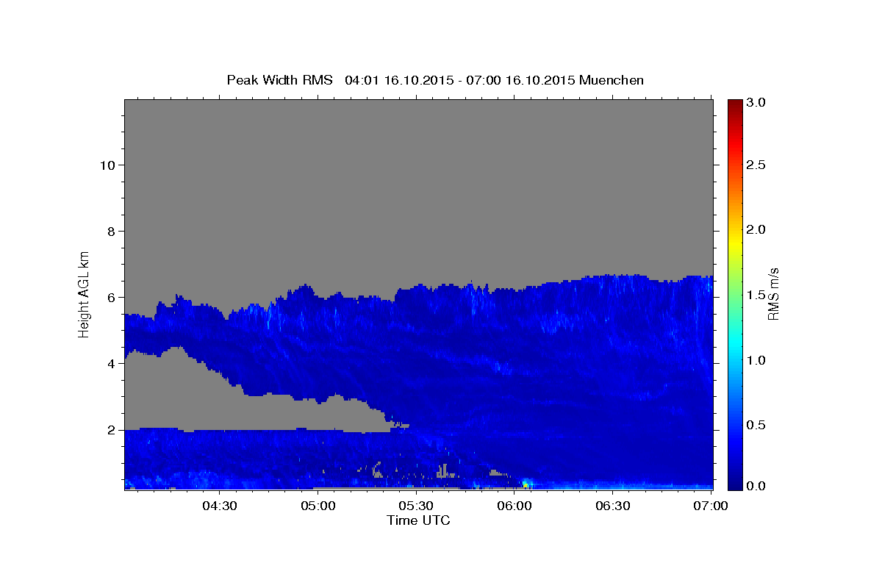882x588 pixels.
Task: Click the colorbar value 1.5
Action: [756, 295]
